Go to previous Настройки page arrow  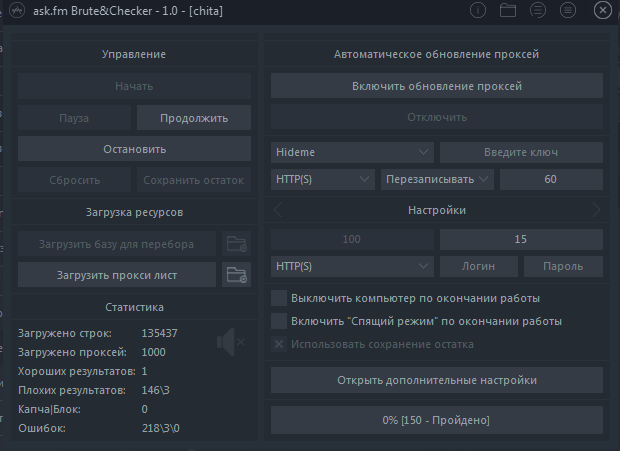coord(278,210)
